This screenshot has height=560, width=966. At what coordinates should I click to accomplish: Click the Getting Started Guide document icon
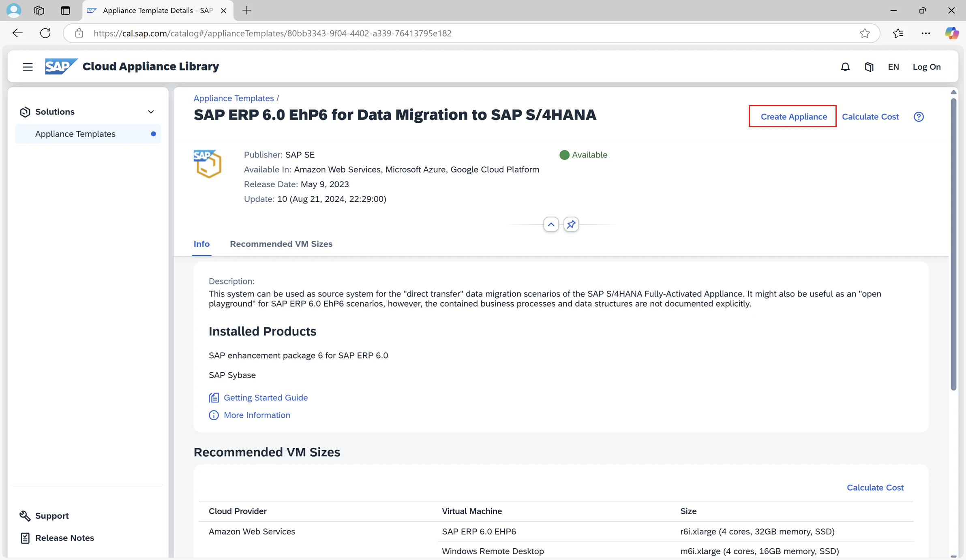[214, 398]
